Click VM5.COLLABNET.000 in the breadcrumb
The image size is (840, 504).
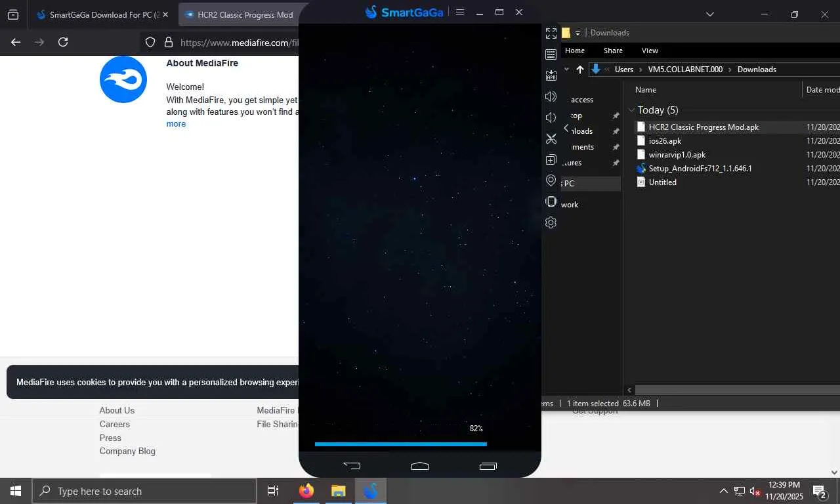(x=685, y=70)
